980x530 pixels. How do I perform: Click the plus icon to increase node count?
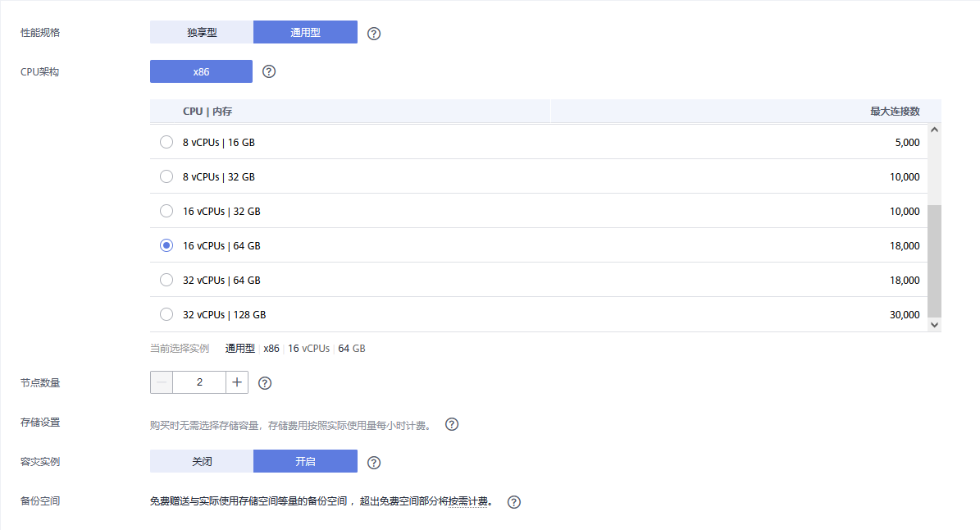pos(237,382)
